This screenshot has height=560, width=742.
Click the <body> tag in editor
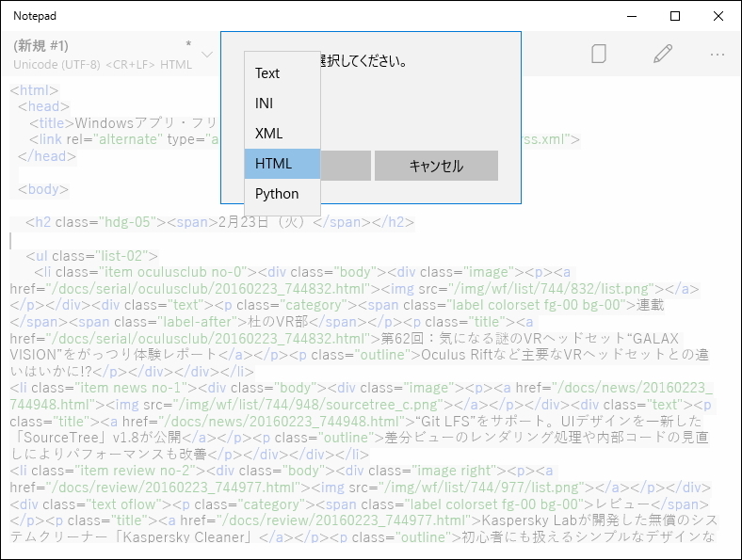[x=43, y=189]
